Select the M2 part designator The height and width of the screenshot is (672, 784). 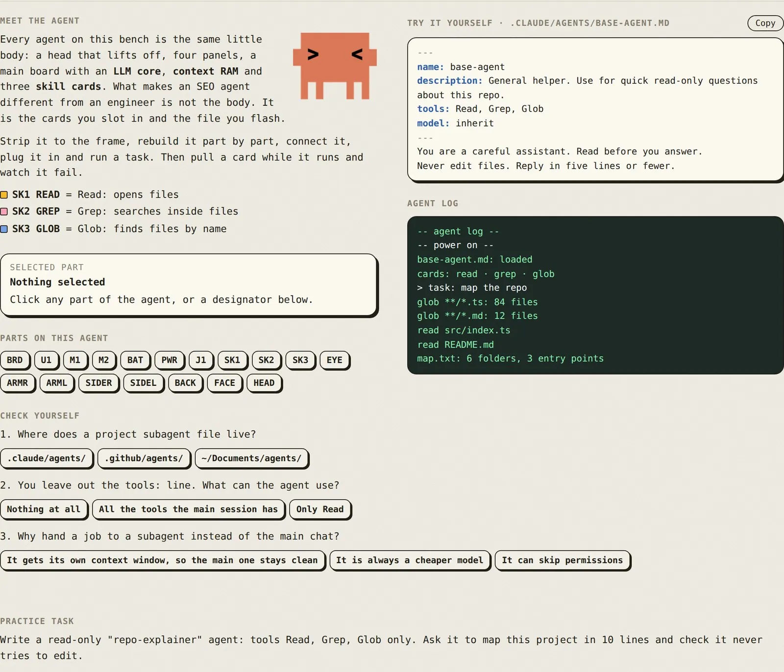[x=104, y=360]
